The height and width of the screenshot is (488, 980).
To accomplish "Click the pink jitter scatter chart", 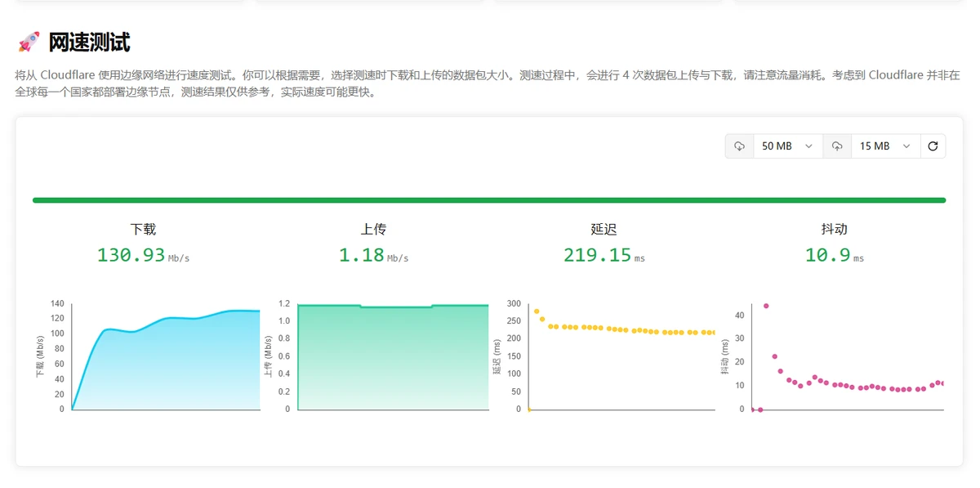I will click(x=848, y=357).
